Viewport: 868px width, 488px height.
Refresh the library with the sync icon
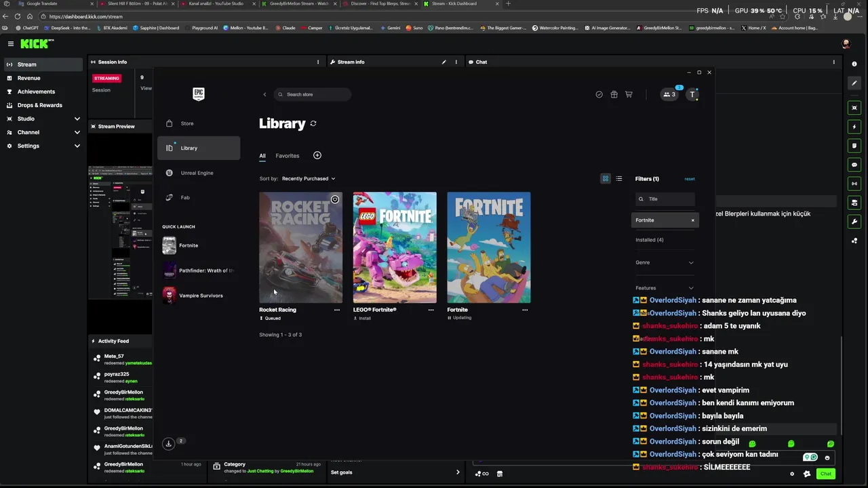tap(313, 123)
